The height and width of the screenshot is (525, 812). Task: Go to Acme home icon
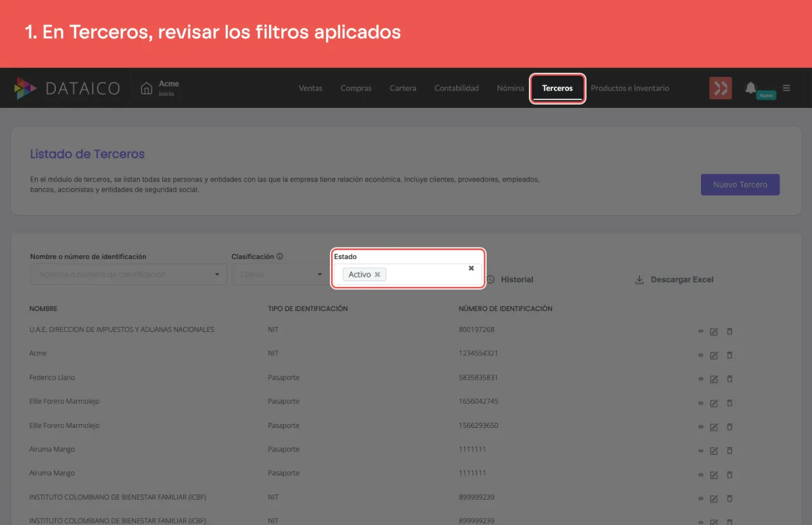coord(147,88)
